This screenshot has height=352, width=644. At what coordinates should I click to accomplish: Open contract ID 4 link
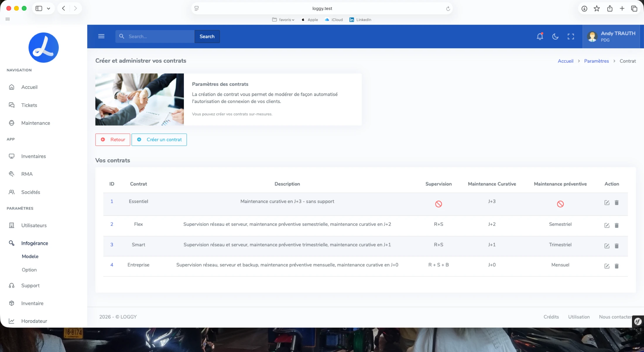click(112, 265)
